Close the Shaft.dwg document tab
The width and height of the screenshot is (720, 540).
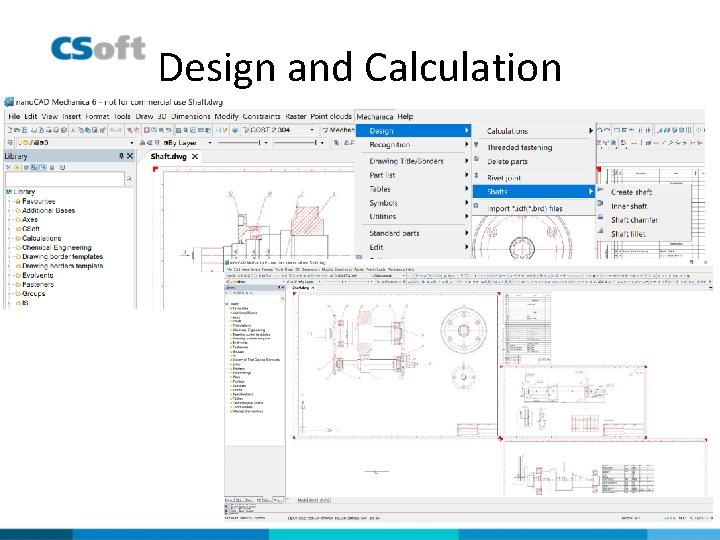pyautogui.click(x=195, y=157)
